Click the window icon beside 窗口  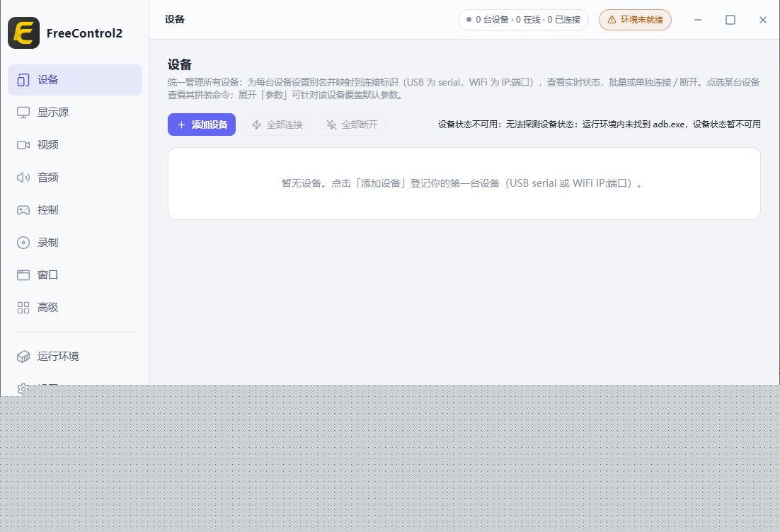[23, 275]
